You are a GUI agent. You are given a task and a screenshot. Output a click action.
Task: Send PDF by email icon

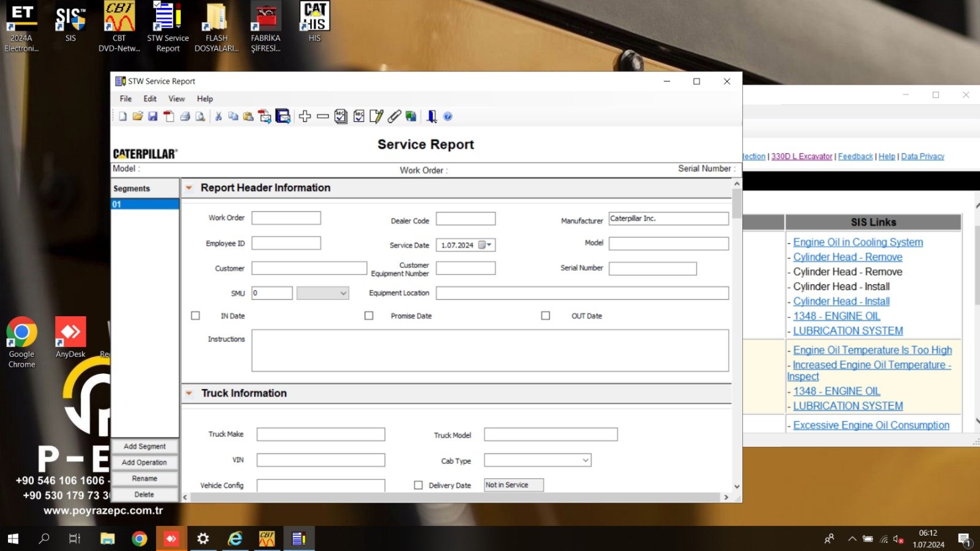265,116
